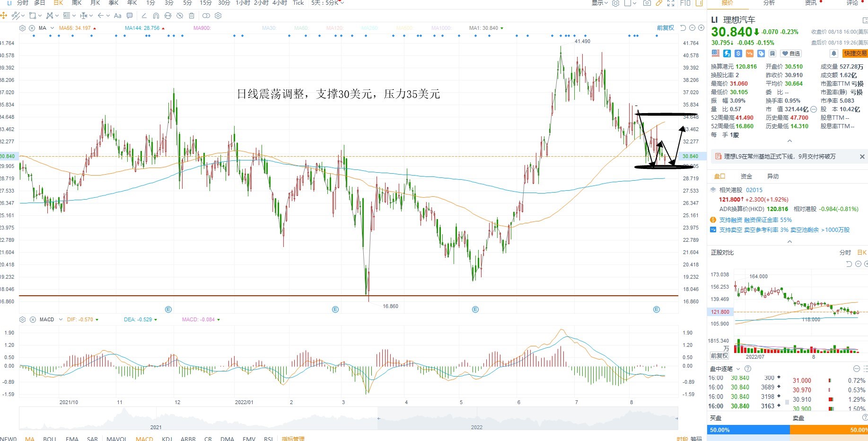The image size is (868, 441).
Task: Select the 15分 timeframe
Action: pos(206,3)
